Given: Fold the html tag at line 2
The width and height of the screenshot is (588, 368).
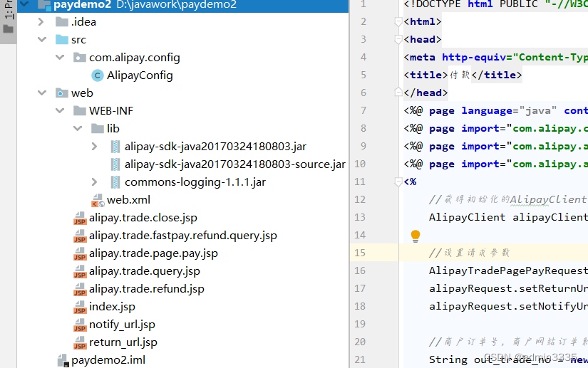Looking at the screenshot, I should coord(398,22).
